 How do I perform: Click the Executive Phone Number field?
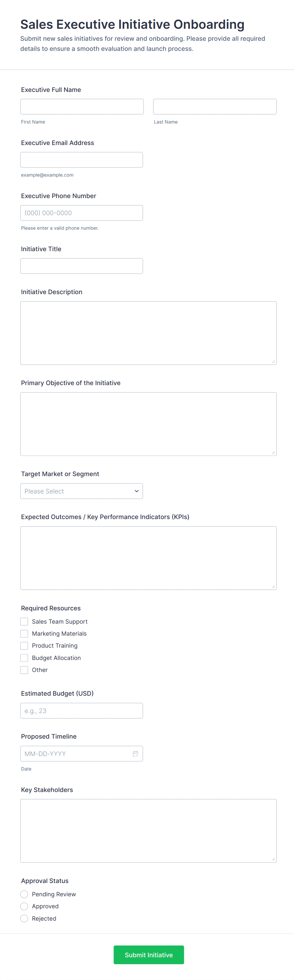(82, 213)
